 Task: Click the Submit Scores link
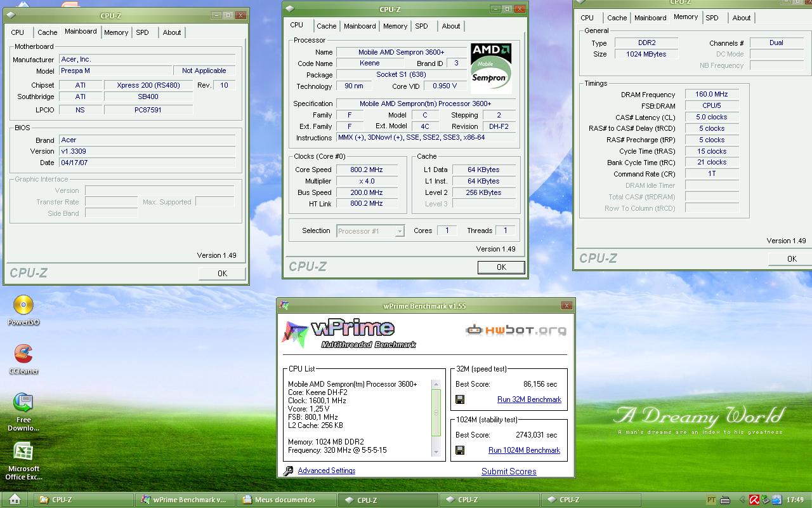point(509,471)
